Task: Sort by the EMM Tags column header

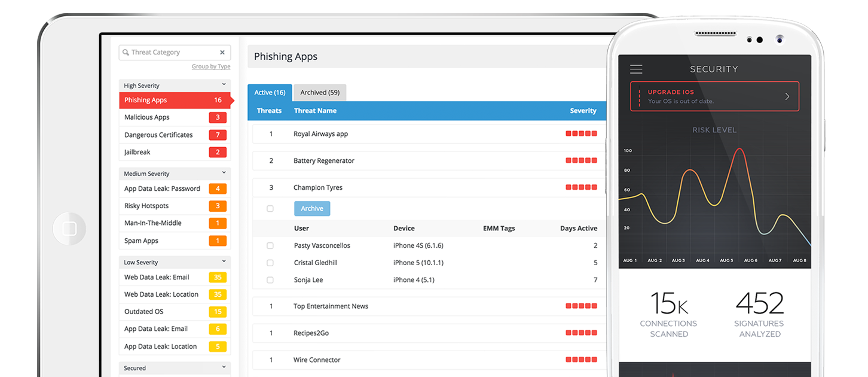Action: (x=499, y=229)
